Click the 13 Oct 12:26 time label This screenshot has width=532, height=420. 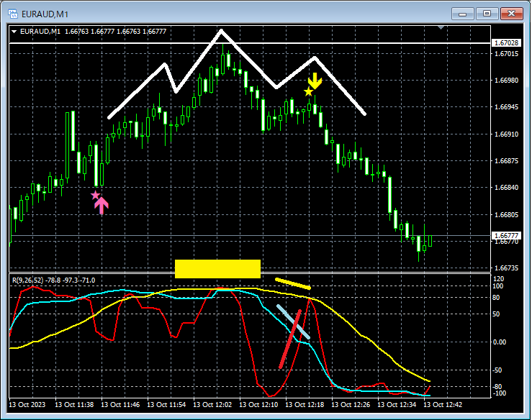click(351, 404)
